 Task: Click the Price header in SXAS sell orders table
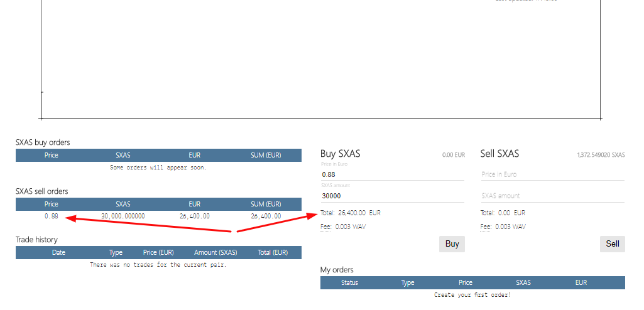click(x=52, y=204)
